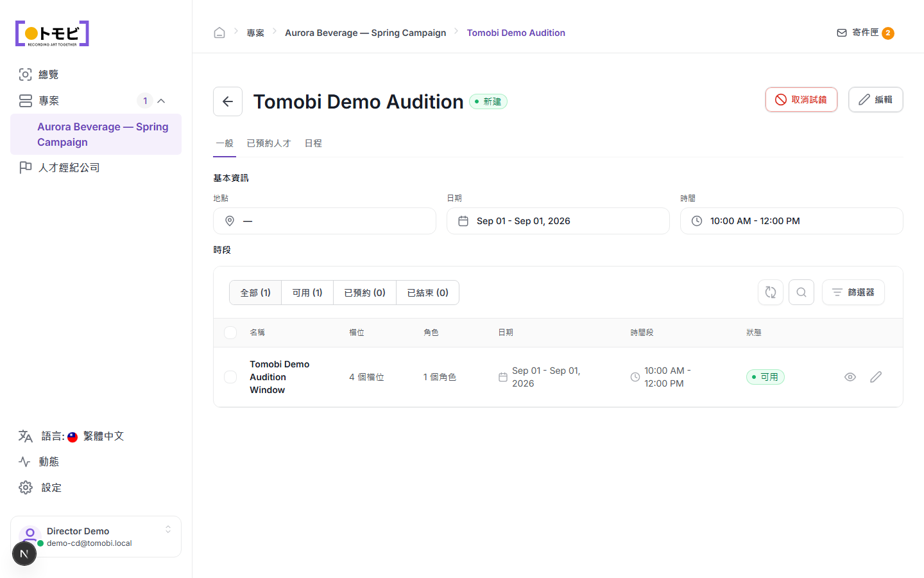Refresh the time slots list

[771, 292]
